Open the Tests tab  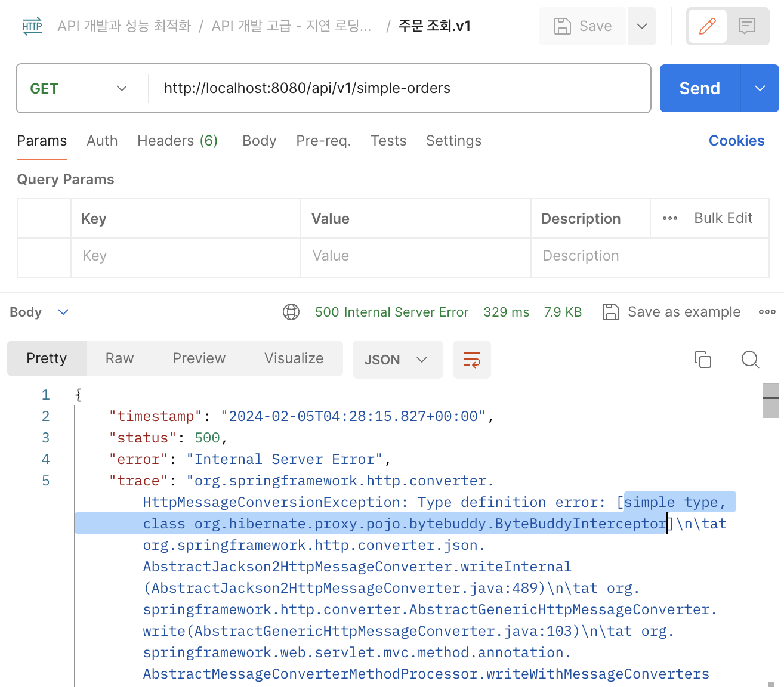[388, 141]
